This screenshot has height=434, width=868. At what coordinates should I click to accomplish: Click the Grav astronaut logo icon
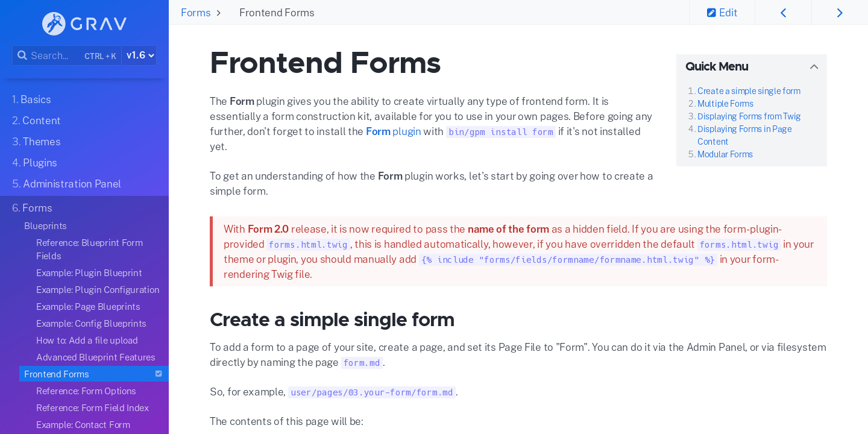point(54,24)
